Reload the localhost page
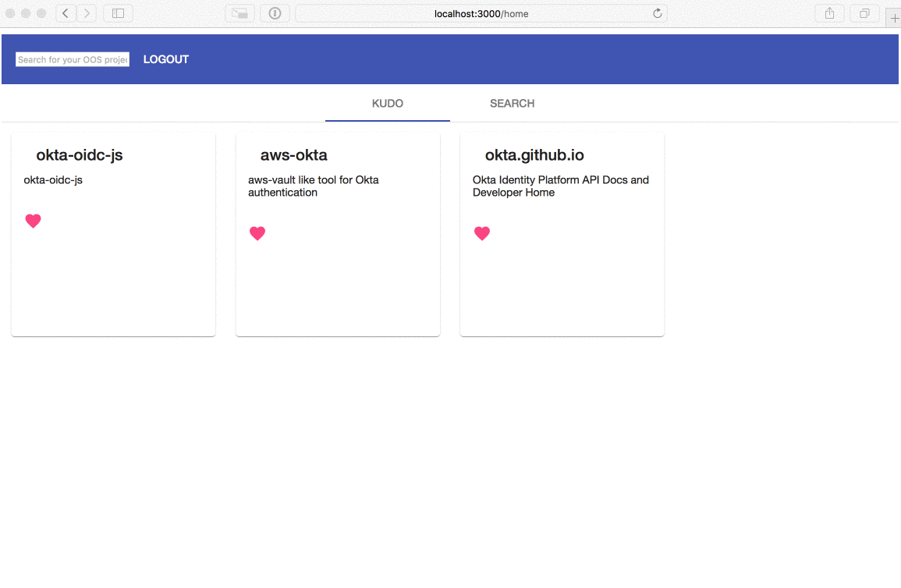 (657, 13)
